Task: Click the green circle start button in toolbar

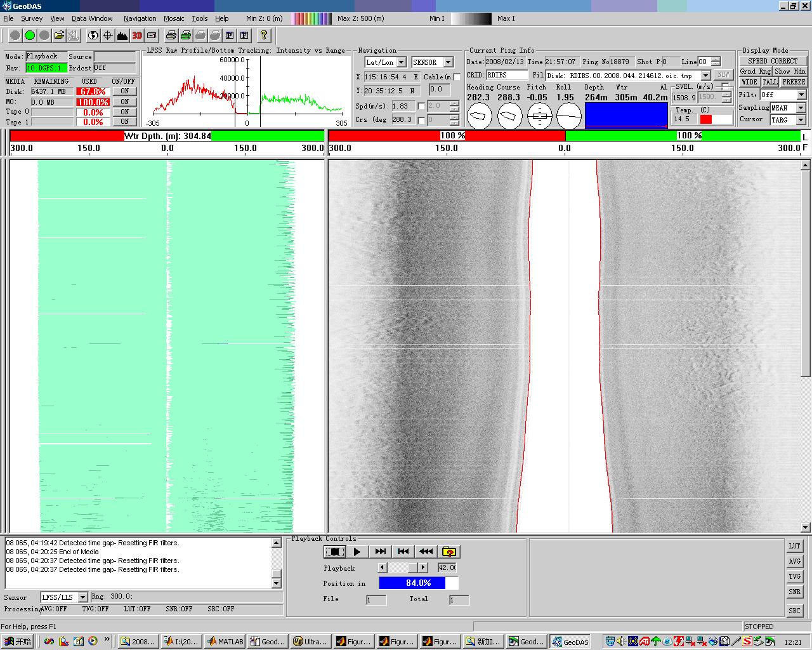Action: 29,36
